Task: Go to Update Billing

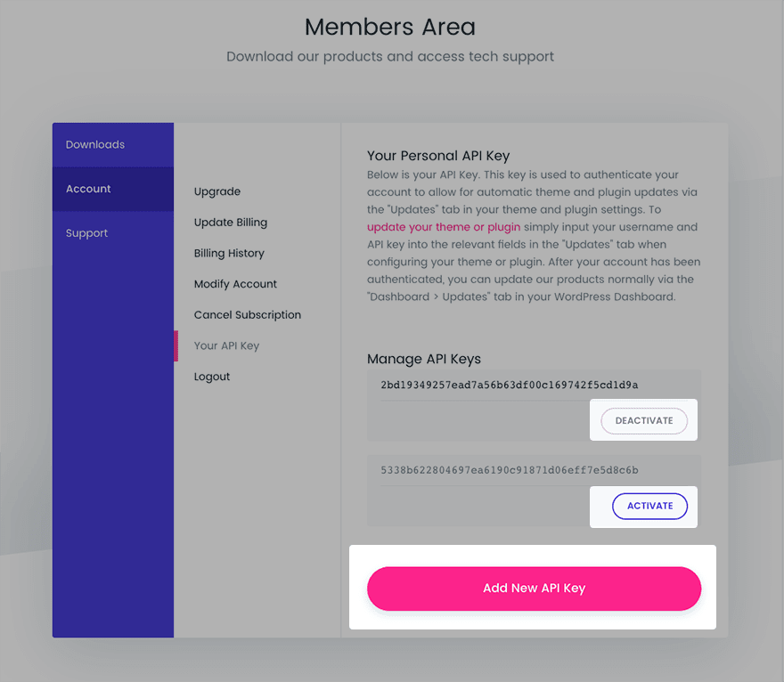Action: click(x=231, y=223)
